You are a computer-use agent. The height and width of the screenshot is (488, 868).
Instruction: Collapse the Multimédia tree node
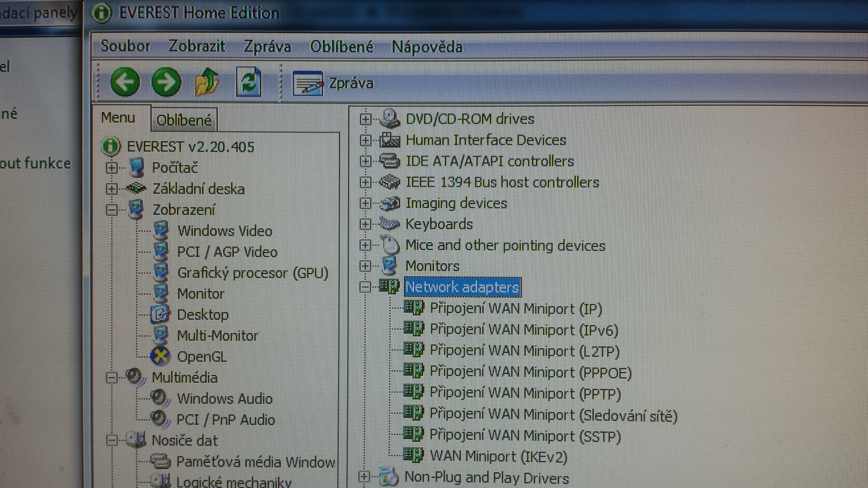(111, 377)
